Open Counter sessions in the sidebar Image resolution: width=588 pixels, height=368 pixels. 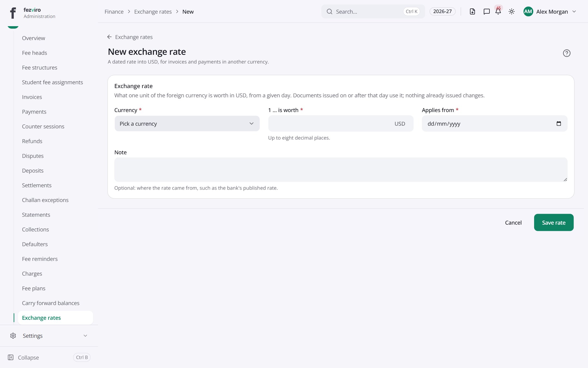pos(55,126)
